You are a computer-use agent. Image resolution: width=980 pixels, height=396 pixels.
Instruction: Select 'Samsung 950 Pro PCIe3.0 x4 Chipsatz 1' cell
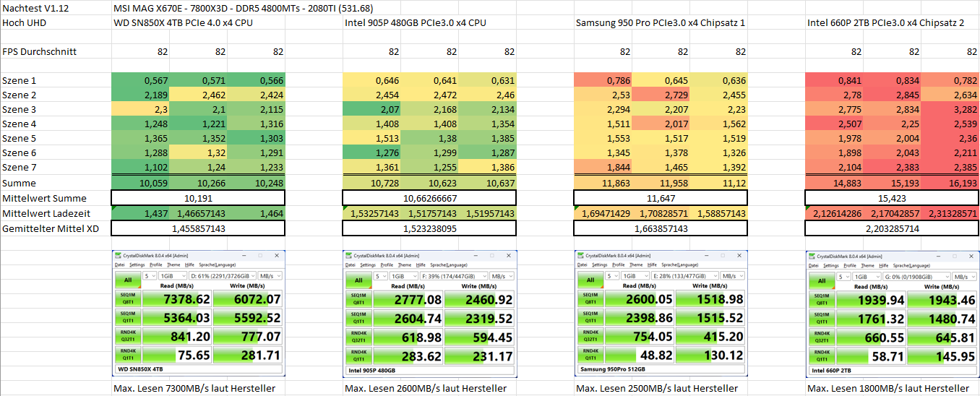661,22
